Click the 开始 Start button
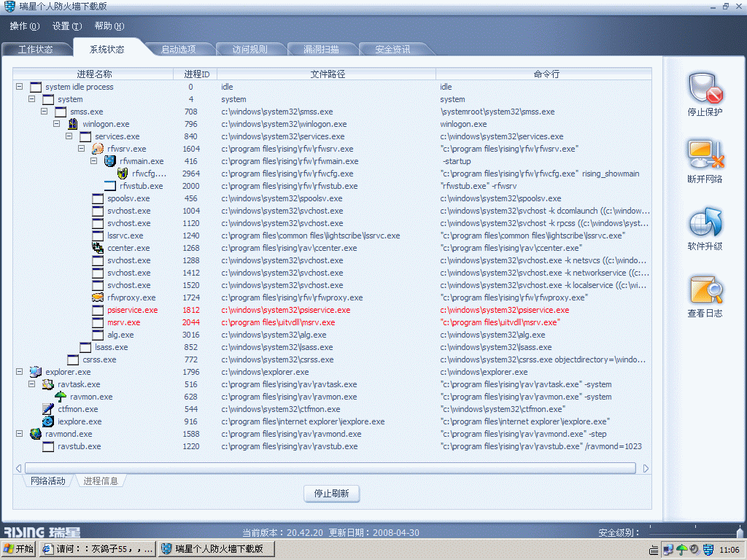The height and width of the screenshot is (560, 747). (19, 549)
